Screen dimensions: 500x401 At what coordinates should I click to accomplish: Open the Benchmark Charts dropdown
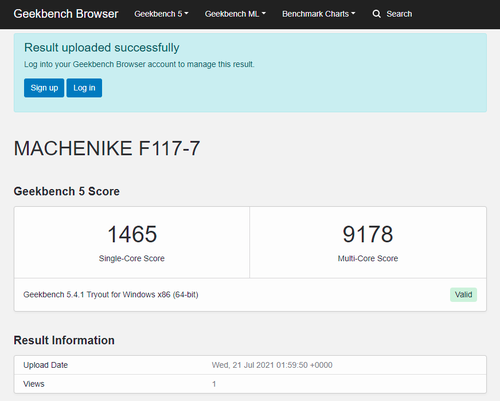(x=319, y=14)
